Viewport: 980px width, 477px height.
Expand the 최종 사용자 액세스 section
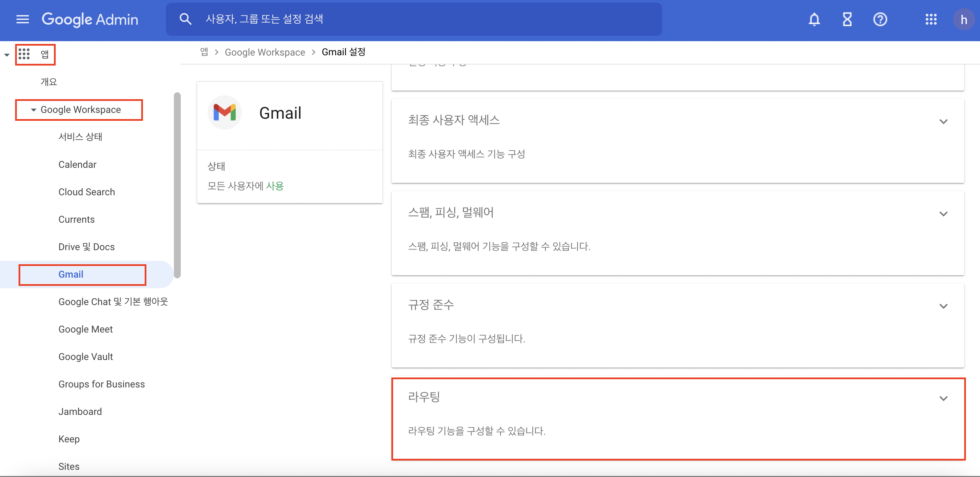pos(943,121)
